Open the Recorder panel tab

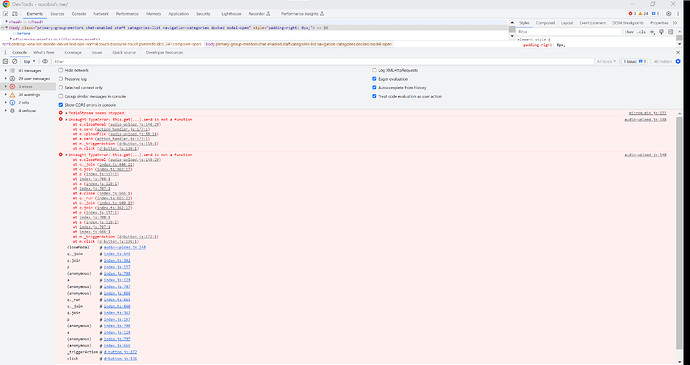(x=259, y=14)
